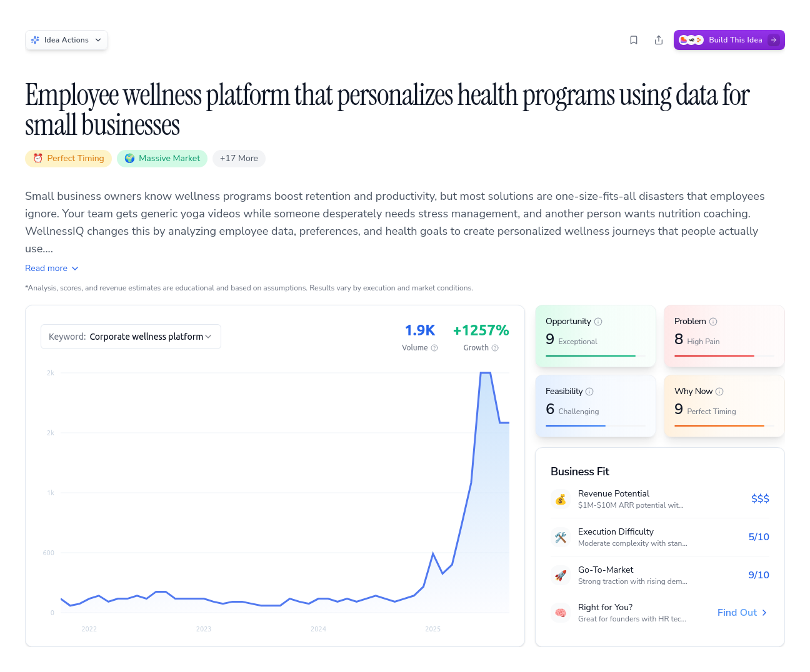Viewport: 810px width, 672px height.
Task: Click the info icon beside Opportunity
Action: [598, 322]
